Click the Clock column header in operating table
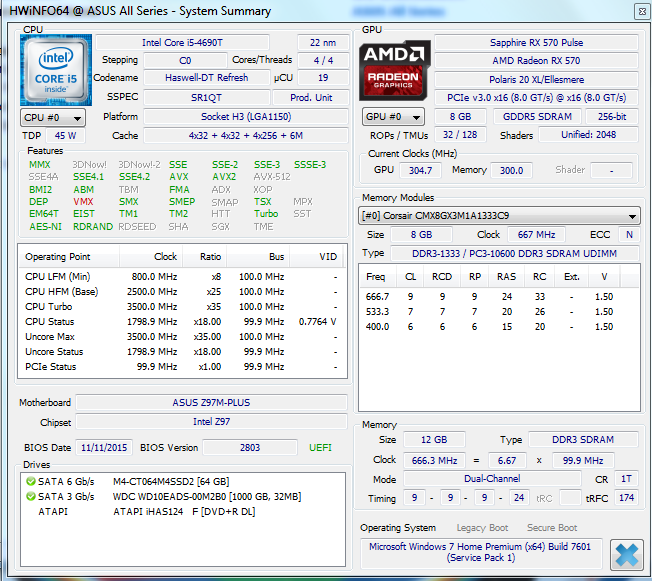The width and height of the screenshot is (652, 581). click(151, 257)
